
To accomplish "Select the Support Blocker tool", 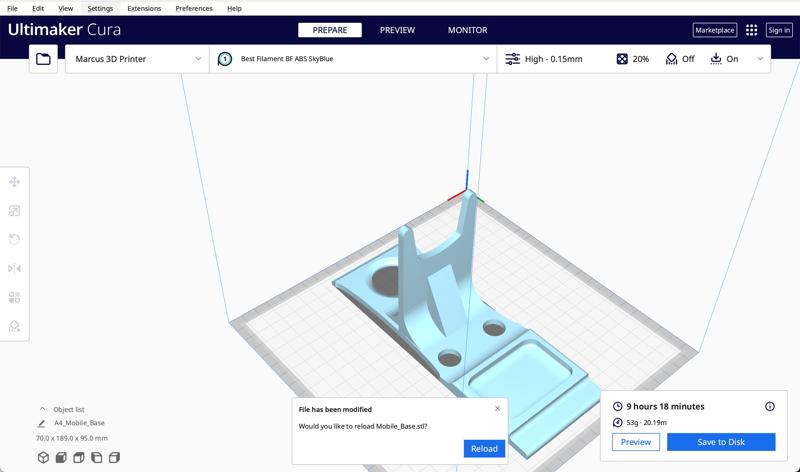I will click(x=14, y=326).
